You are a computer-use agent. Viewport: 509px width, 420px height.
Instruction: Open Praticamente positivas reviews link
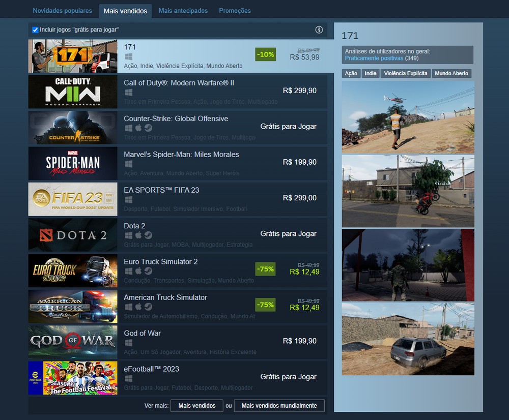pyautogui.click(x=374, y=58)
